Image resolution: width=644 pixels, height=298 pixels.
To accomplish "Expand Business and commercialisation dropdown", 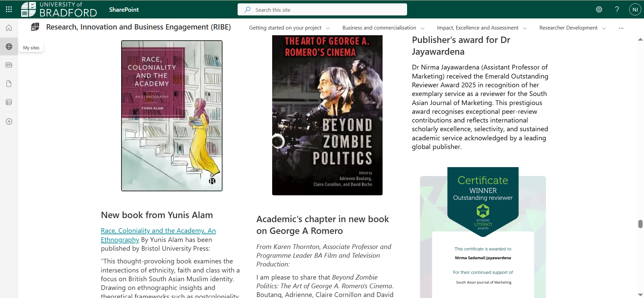I will click(383, 28).
